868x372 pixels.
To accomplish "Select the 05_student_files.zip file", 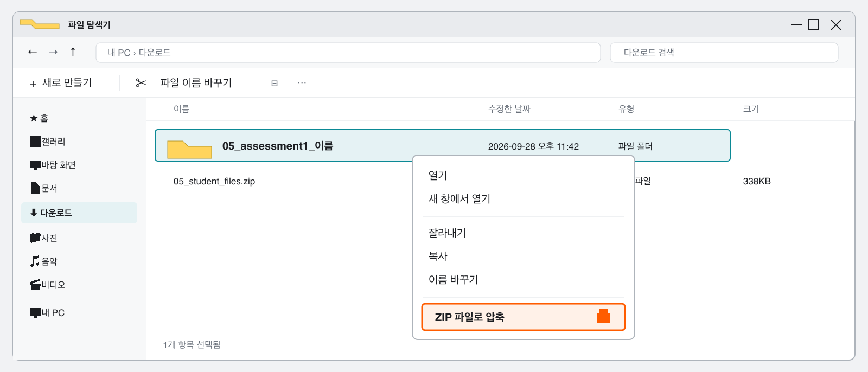I will 214,181.
